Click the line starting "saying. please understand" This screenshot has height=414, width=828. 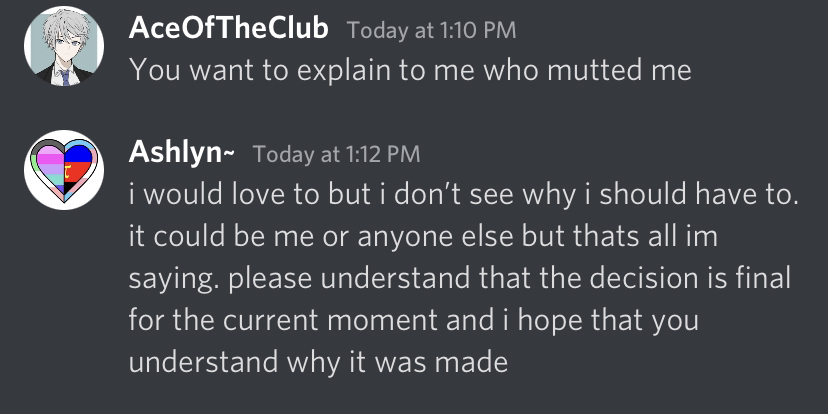462,278
